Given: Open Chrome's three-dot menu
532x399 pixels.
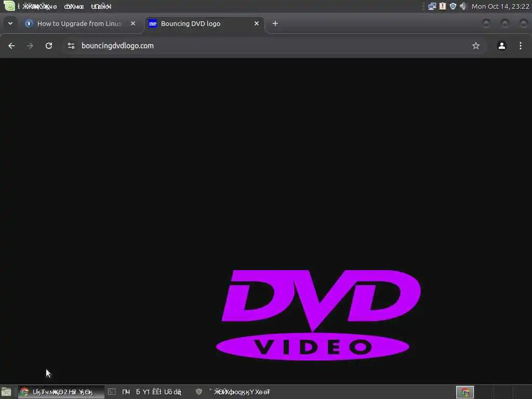Looking at the screenshot, I should (x=521, y=46).
